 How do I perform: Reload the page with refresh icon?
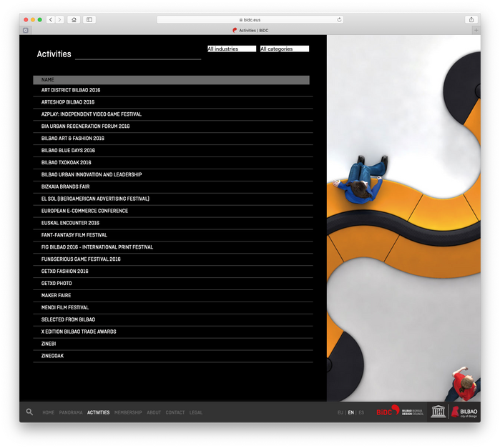click(339, 20)
